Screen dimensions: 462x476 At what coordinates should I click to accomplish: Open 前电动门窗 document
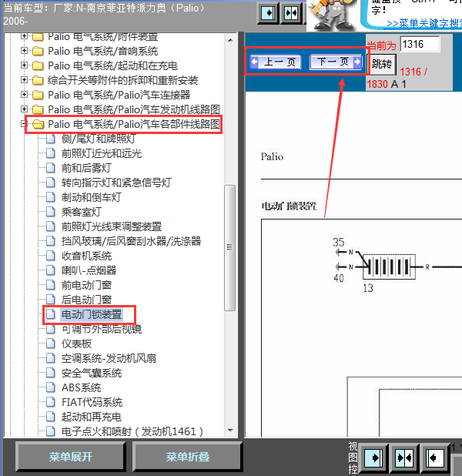click(x=86, y=285)
